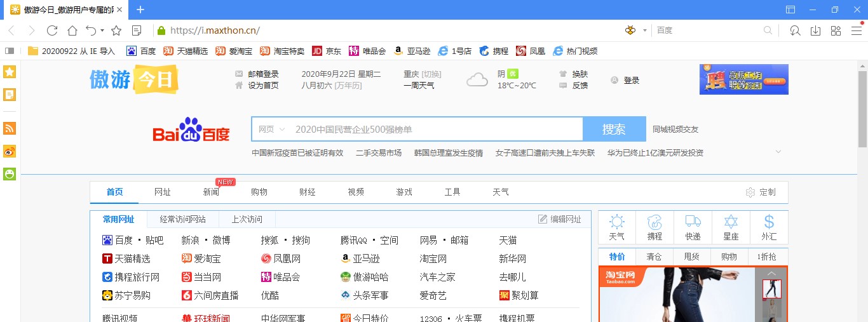Click the magnifier icon in browser search box

768,30
